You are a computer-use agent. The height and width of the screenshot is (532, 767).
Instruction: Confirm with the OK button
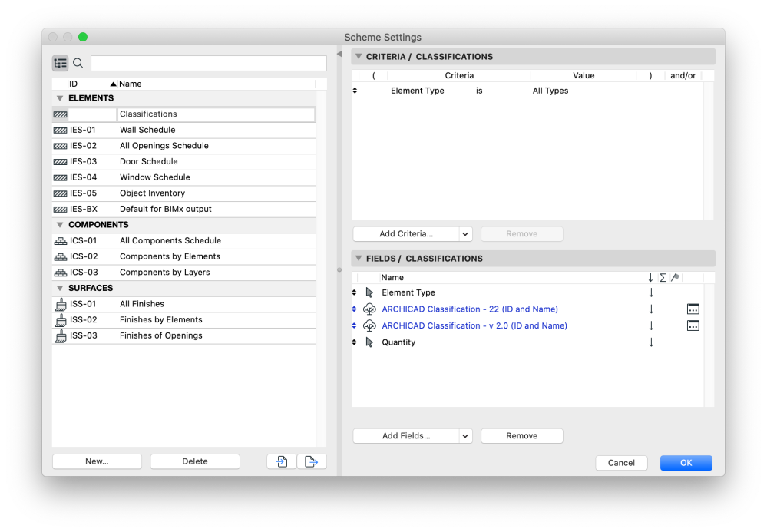tap(686, 463)
